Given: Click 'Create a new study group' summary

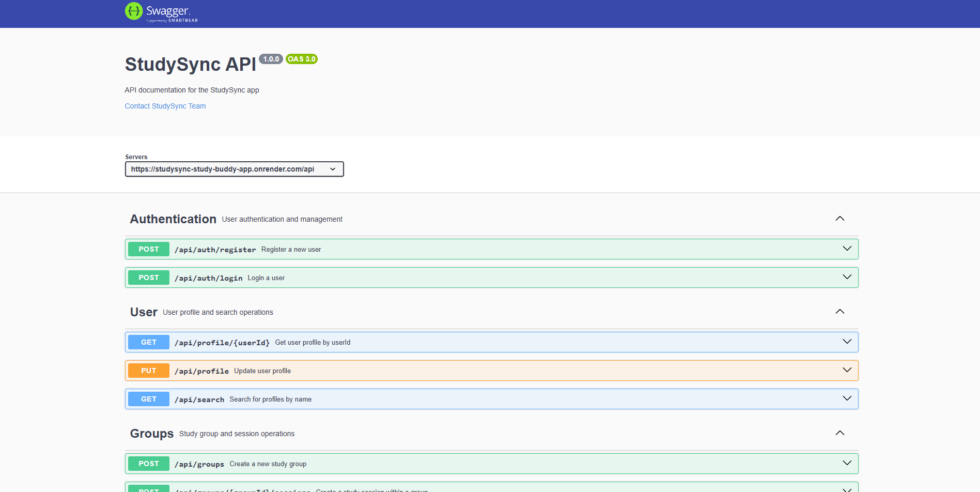Looking at the screenshot, I should (x=268, y=464).
